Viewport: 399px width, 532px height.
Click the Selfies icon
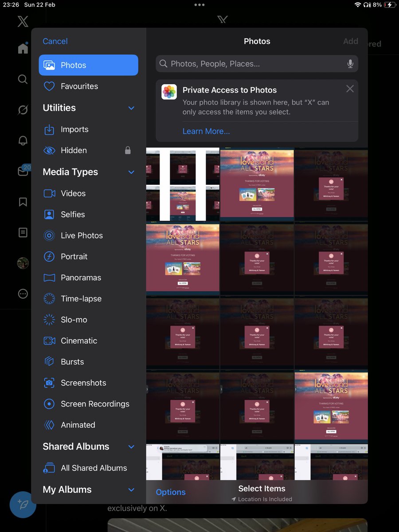(x=49, y=215)
